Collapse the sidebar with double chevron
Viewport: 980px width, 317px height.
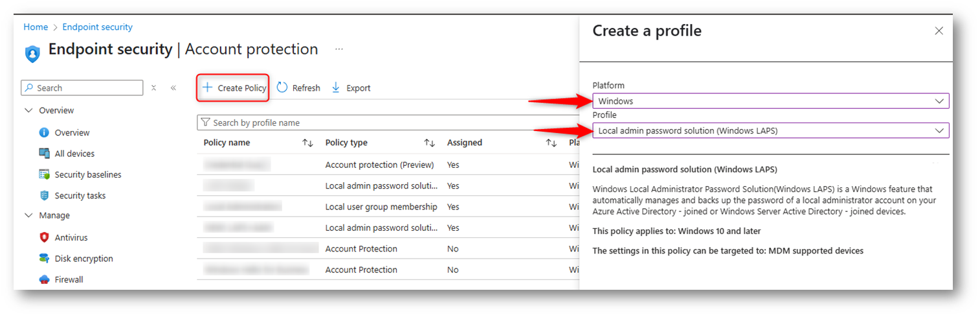(x=173, y=88)
